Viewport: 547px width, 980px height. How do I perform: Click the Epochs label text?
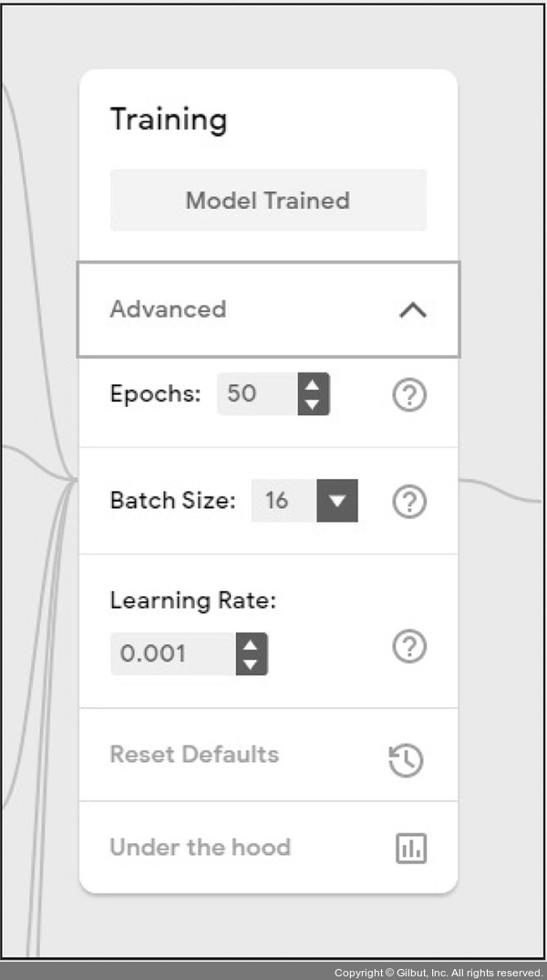click(x=155, y=394)
